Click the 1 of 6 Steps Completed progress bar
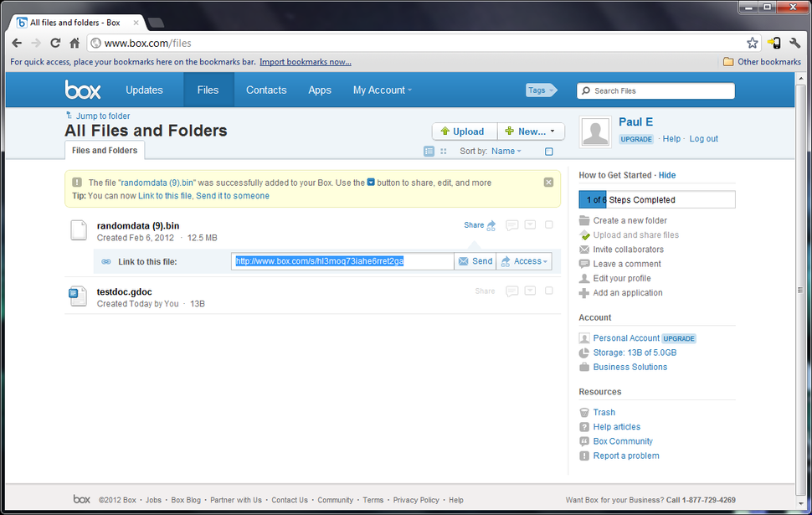This screenshot has height=515, width=812. coord(656,199)
